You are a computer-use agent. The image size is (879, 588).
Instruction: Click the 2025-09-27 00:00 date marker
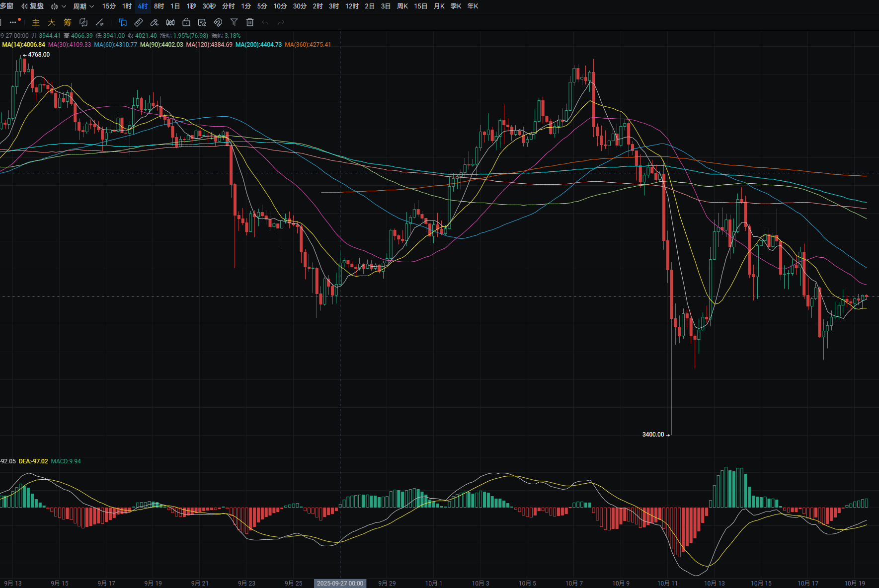coord(340,583)
